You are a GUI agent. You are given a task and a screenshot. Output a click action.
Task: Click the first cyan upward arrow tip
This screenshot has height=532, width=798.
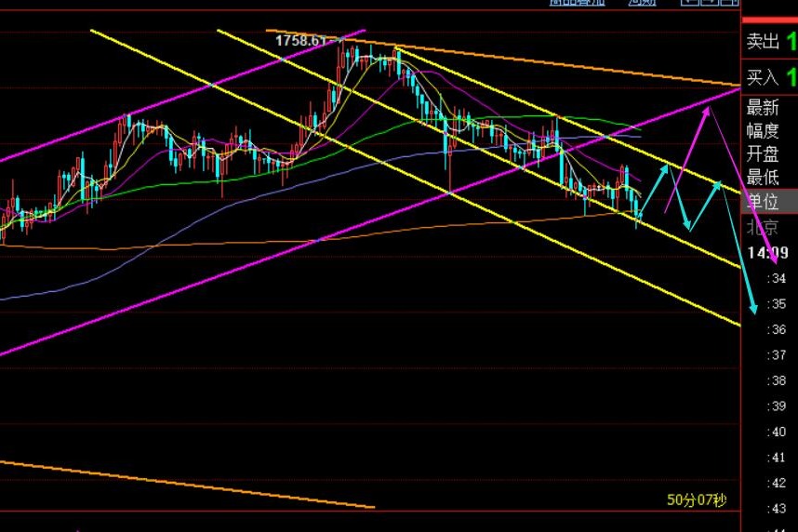click(x=666, y=166)
